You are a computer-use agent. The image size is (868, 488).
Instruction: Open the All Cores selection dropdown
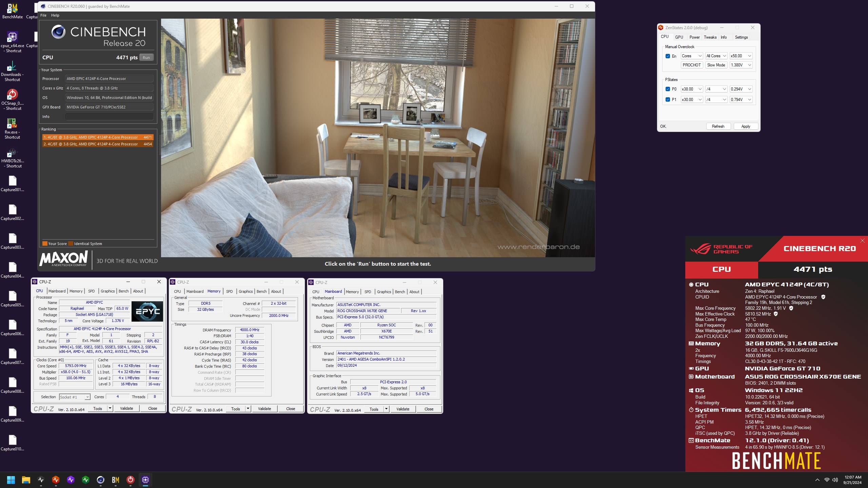pyautogui.click(x=716, y=56)
